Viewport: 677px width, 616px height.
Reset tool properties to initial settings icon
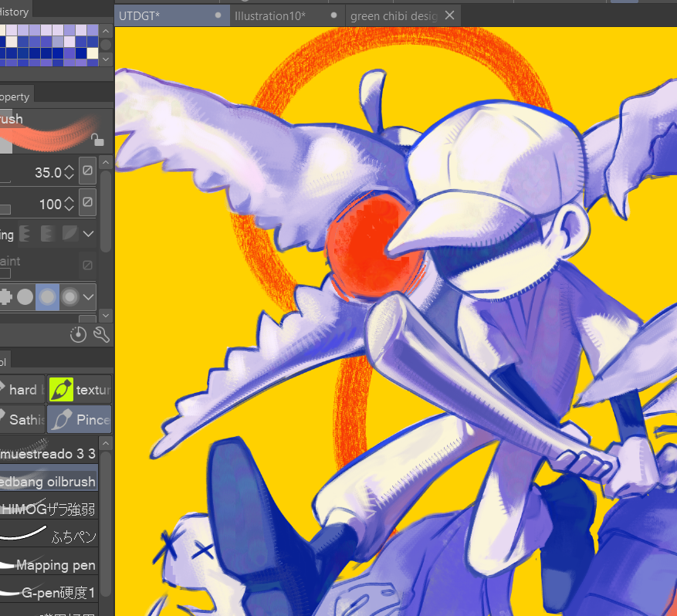[x=78, y=334]
